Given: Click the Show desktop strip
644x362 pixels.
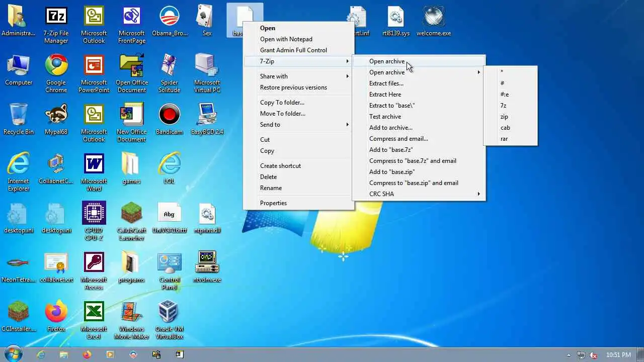Looking at the screenshot, I should [x=640, y=354].
